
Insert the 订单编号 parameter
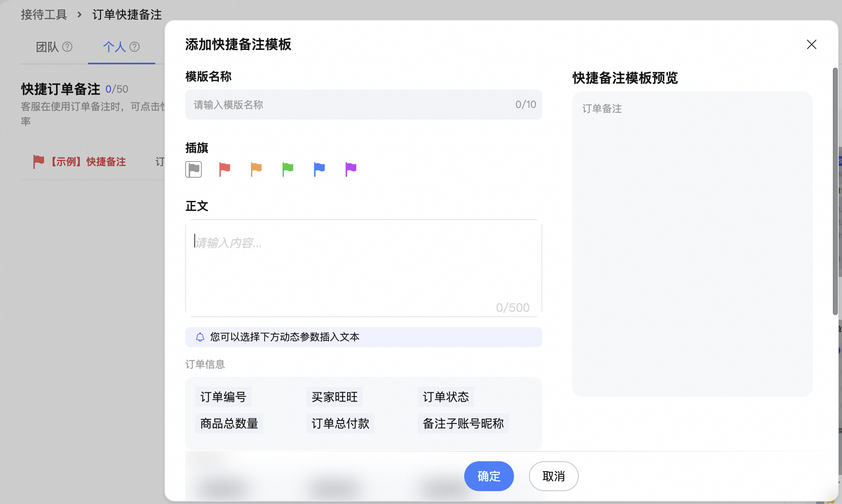pos(223,397)
